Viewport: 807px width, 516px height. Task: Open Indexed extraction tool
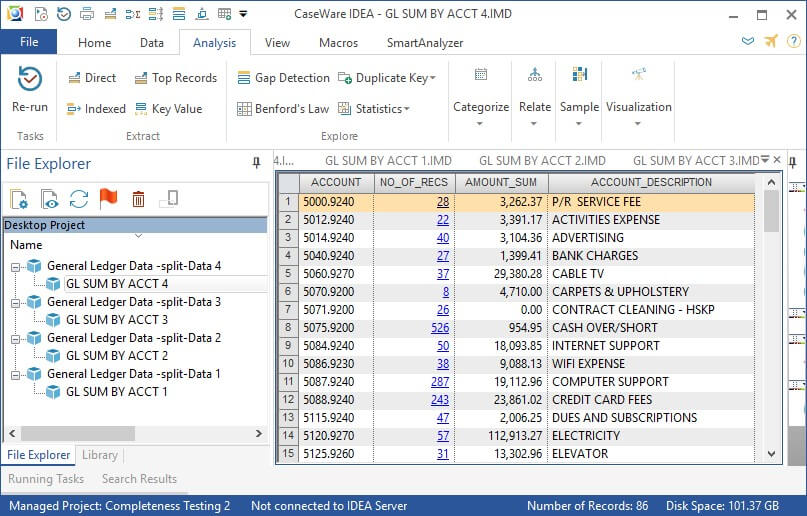point(96,109)
